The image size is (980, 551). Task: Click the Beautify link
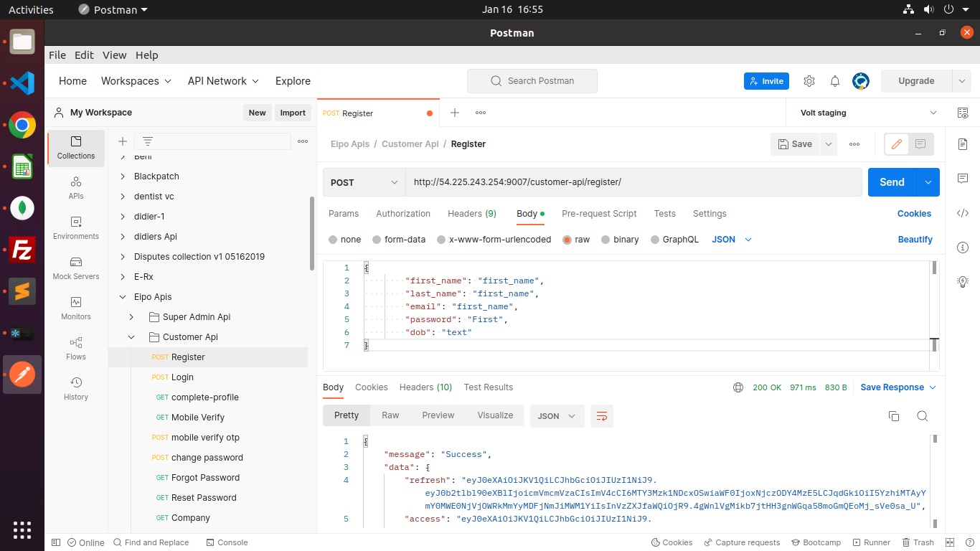(x=915, y=240)
